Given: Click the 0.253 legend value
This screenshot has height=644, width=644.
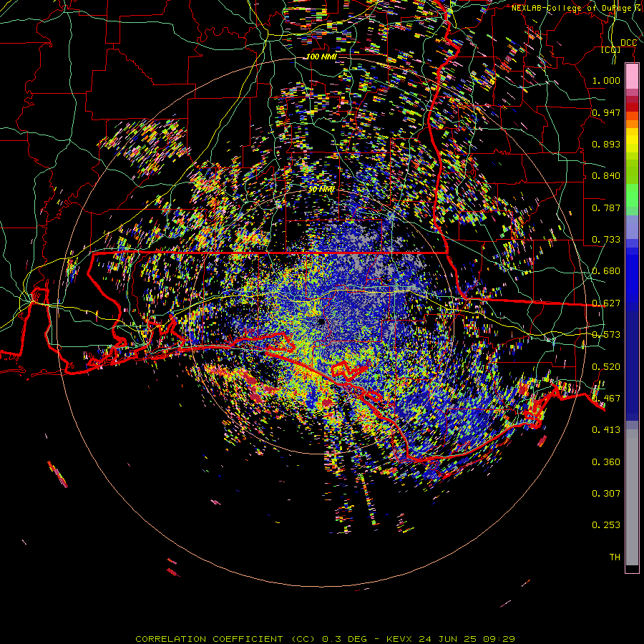Looking at the screenshot, I should click(x=606, y=525).
